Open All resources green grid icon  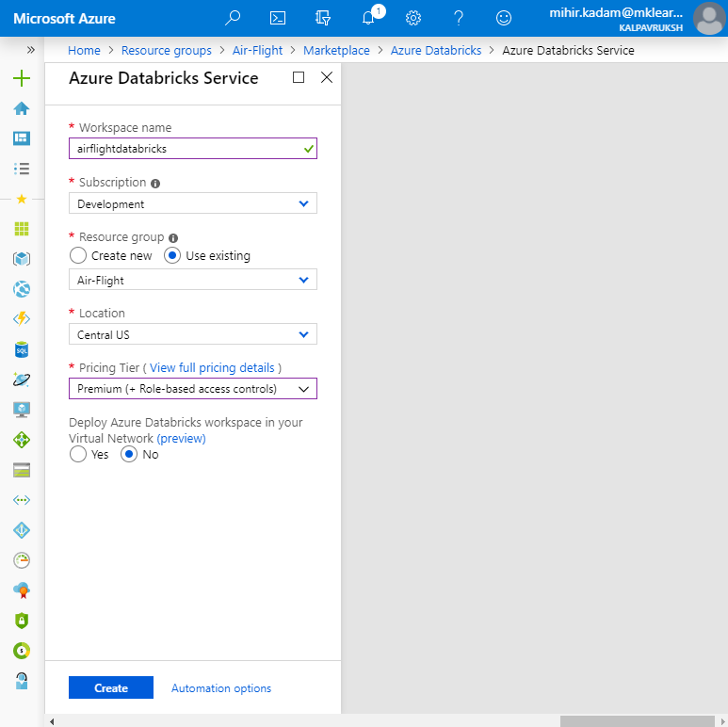point(22,229)
